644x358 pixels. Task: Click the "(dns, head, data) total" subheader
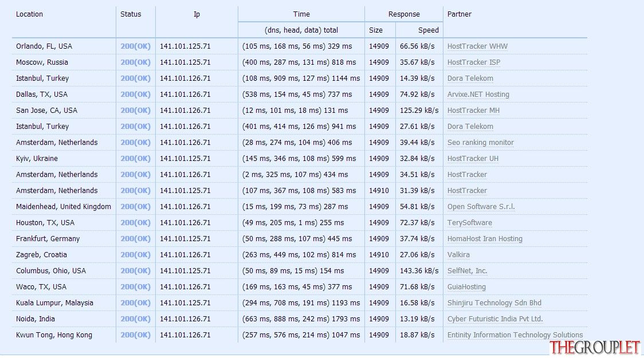tap(301, 30)
